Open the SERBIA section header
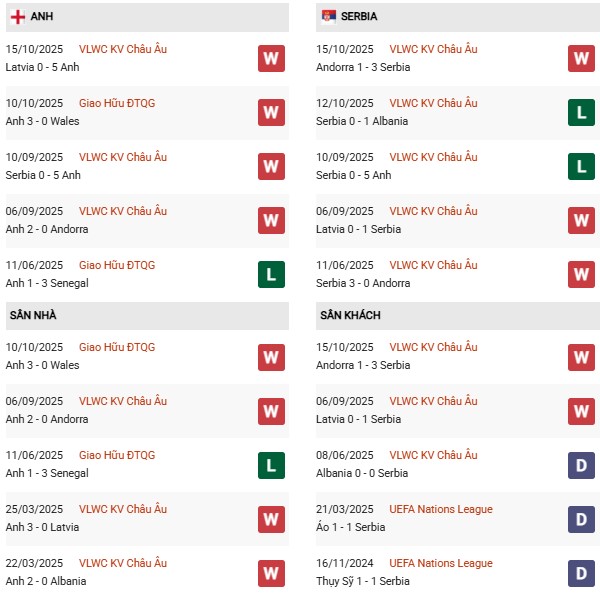Viewport: 600px width, 593px height. (358, 17)
